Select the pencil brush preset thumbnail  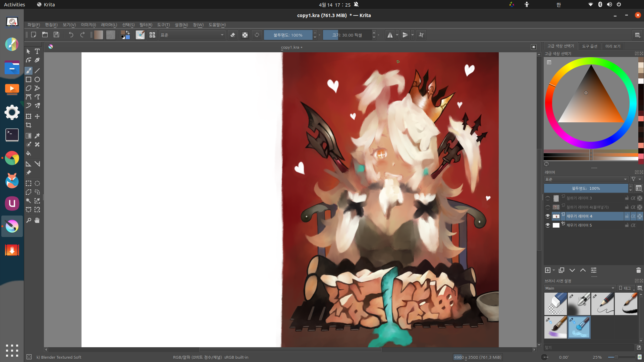point(602,304)
